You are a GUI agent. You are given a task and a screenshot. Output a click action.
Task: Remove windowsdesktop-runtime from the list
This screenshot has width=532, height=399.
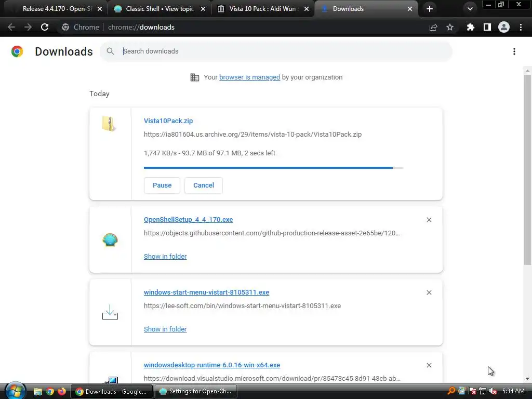(x=429, y=365)
